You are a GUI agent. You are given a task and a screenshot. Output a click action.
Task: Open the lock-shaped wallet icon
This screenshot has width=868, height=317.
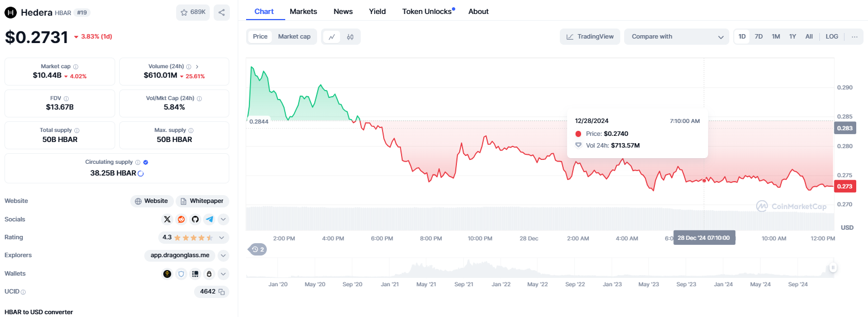coord(209,274)
